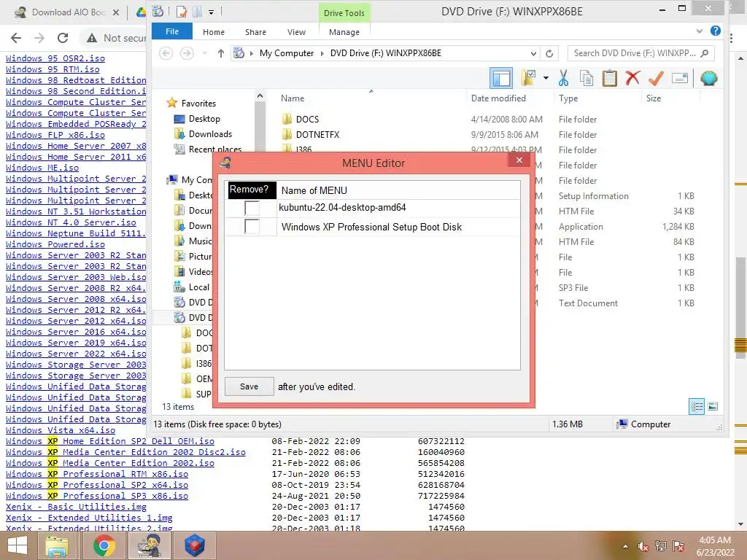
Task: Click the muted volume tray icon
Action: (x=643, y=547)
